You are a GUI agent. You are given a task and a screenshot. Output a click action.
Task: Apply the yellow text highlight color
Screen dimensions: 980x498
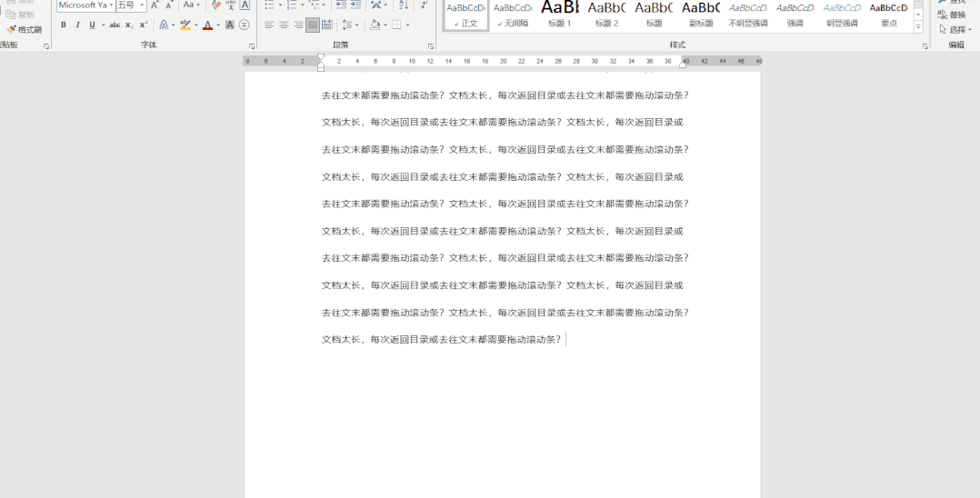[185, 25]
